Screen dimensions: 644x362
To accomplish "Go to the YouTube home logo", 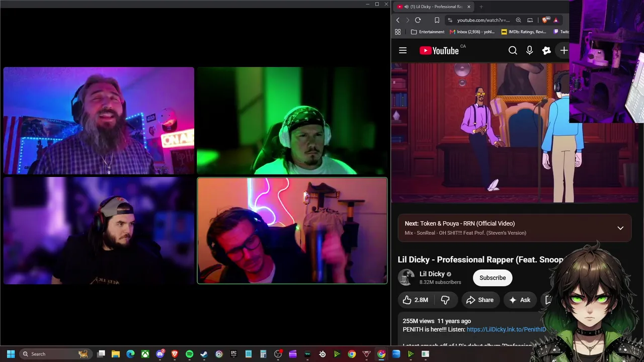I will (x=439, y=50).
